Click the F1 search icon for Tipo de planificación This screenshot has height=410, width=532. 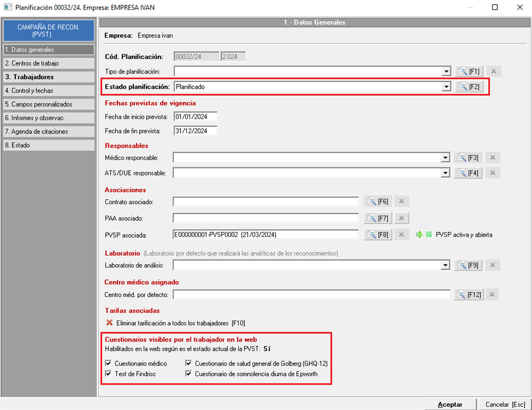click(469, 71)
